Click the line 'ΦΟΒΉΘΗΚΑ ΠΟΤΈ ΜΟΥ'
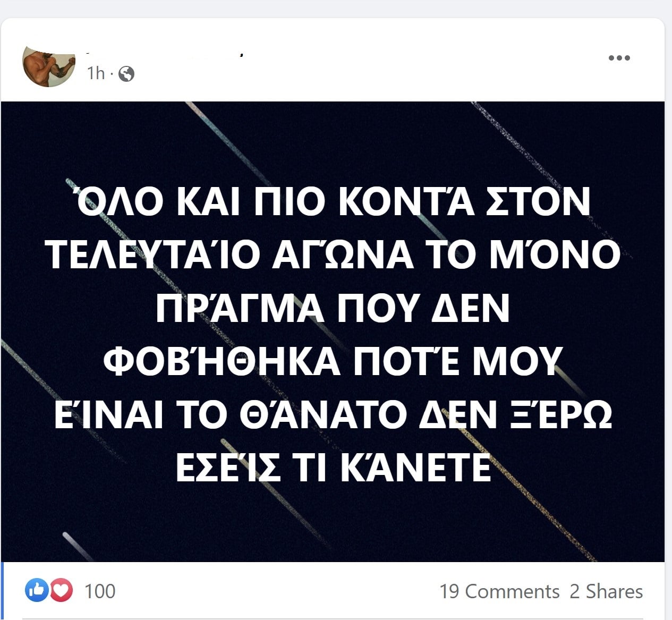 coord(332,361)
